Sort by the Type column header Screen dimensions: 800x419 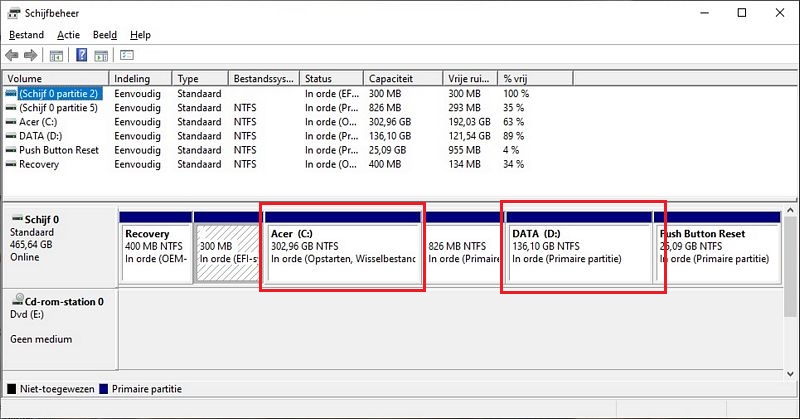point(200,79)
